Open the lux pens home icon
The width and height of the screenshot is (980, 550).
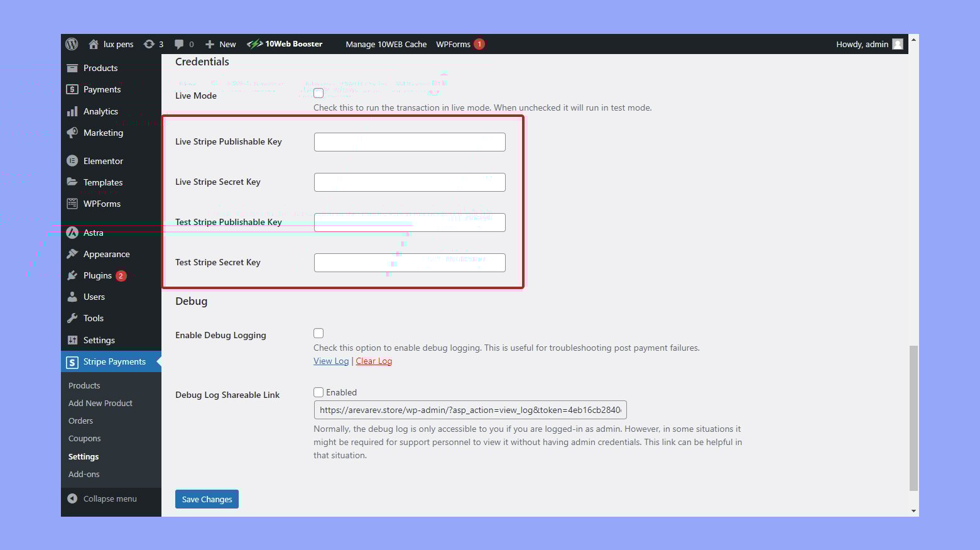tap(94, 44)
